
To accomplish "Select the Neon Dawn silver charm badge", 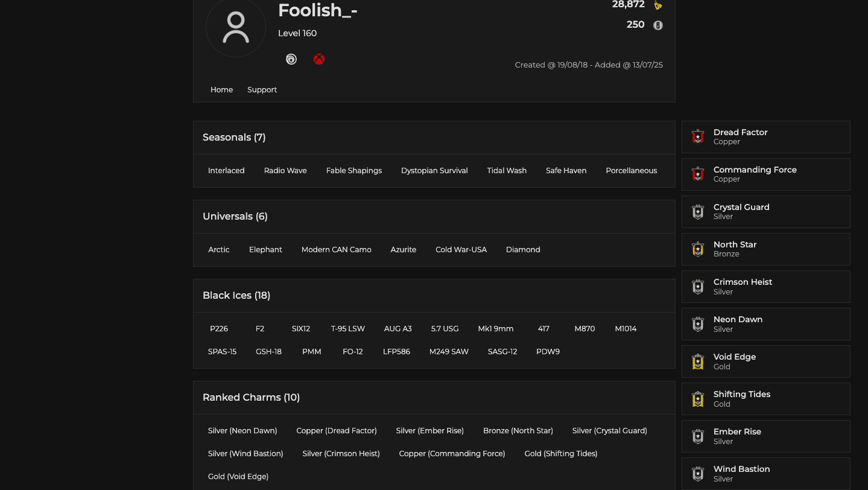I will (x=697, y=323).
